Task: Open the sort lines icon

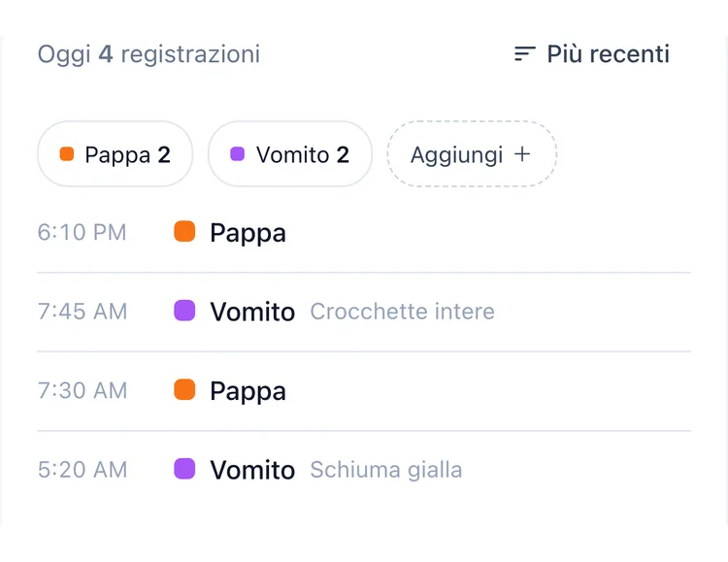Action: [524, 54]
